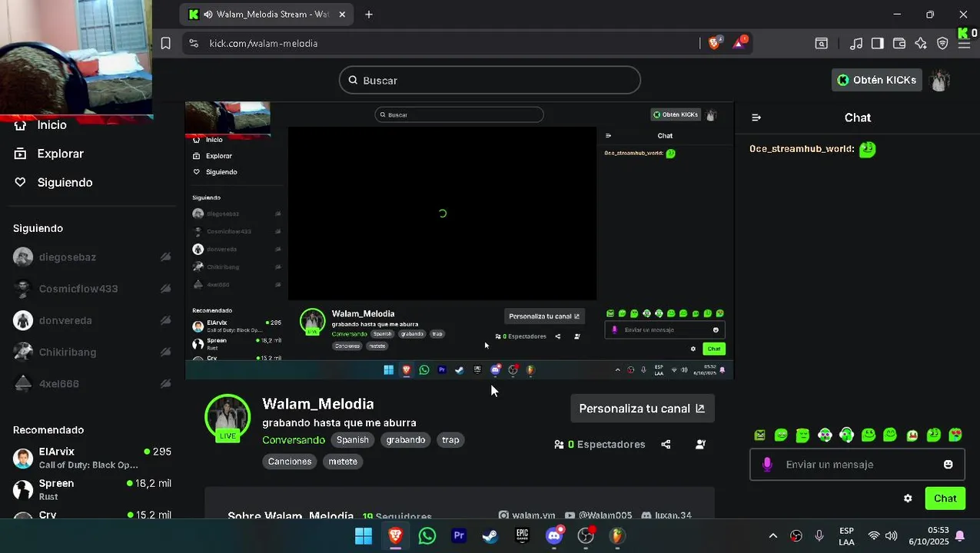
Task: Open Discord from the taskbar
Action: click(554, 536)
